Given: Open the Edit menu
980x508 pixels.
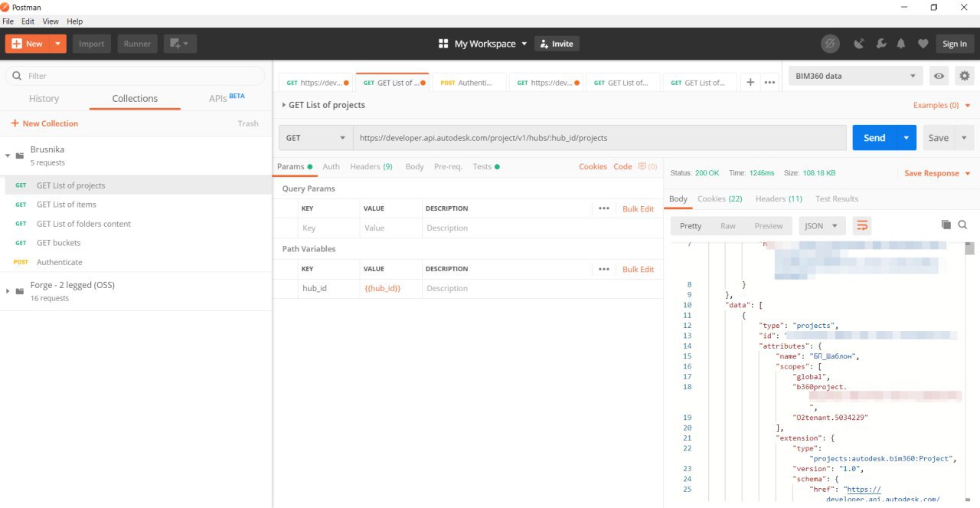Looking at the screenshot, I should tap(28, 21).
